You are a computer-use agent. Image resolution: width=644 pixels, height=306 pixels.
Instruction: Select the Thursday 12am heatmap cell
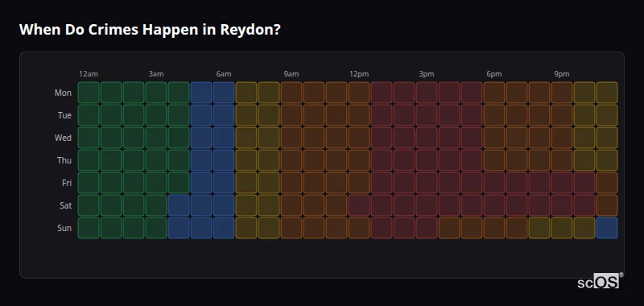click(89, 160)
